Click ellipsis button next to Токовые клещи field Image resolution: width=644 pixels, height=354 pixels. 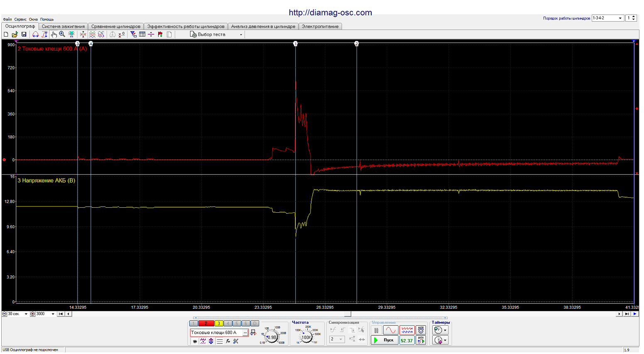[245, 332]
